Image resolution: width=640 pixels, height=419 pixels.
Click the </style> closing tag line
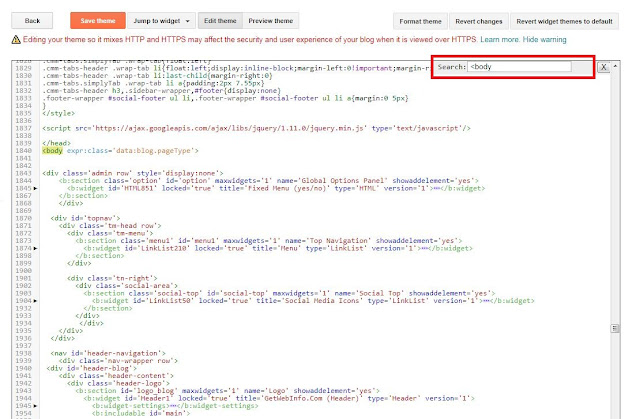(59, 113)
